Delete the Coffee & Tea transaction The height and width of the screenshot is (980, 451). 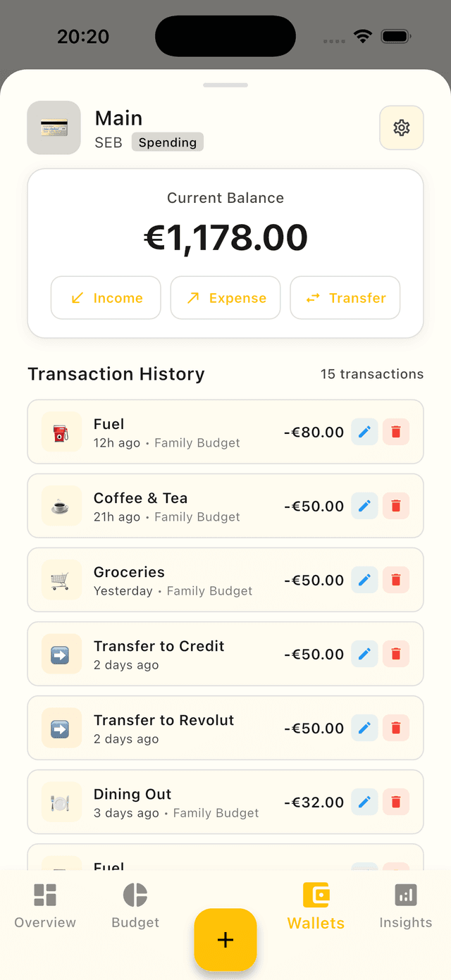point(396,506)
